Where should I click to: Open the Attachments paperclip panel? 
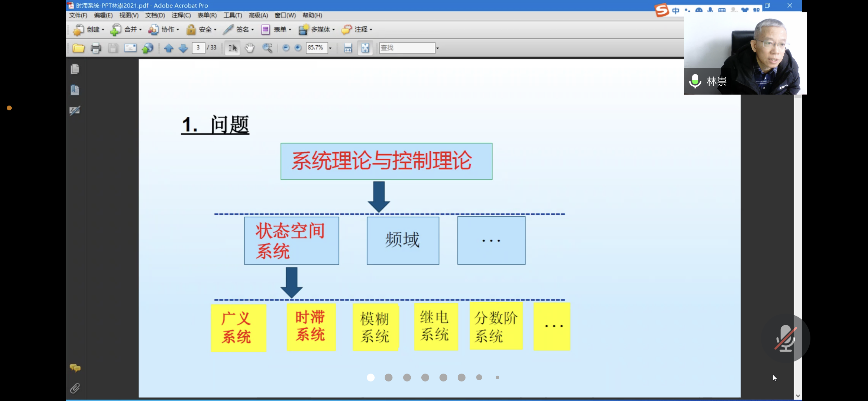[75, 388]
